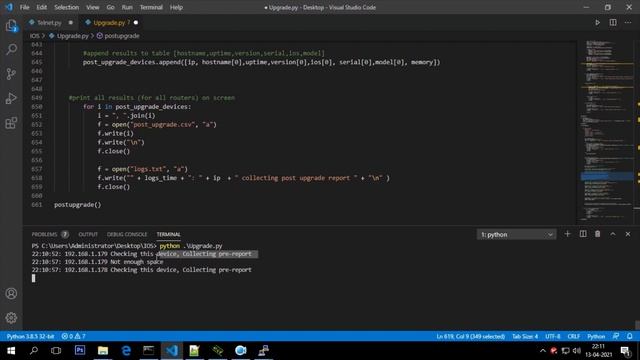Click IOS folder in breadcrumb

[x=35, y=36]
